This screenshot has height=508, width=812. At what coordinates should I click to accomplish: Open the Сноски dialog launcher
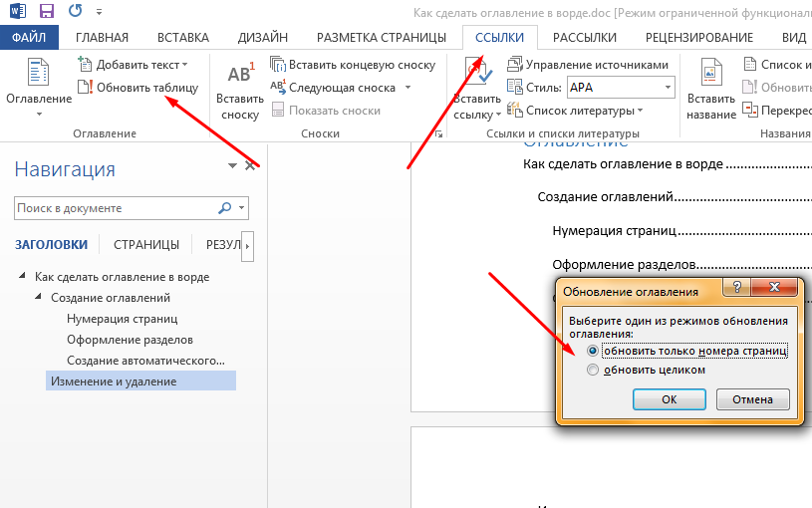point(439,134)
